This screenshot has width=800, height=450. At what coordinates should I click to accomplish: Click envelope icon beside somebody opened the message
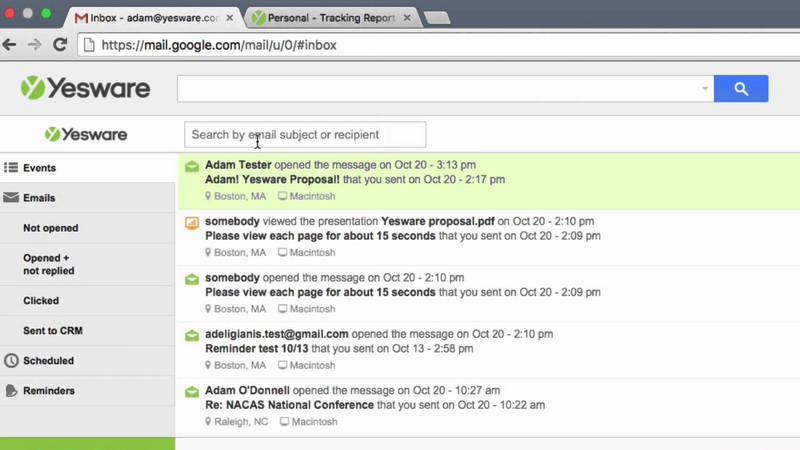(x=192, y=279)
